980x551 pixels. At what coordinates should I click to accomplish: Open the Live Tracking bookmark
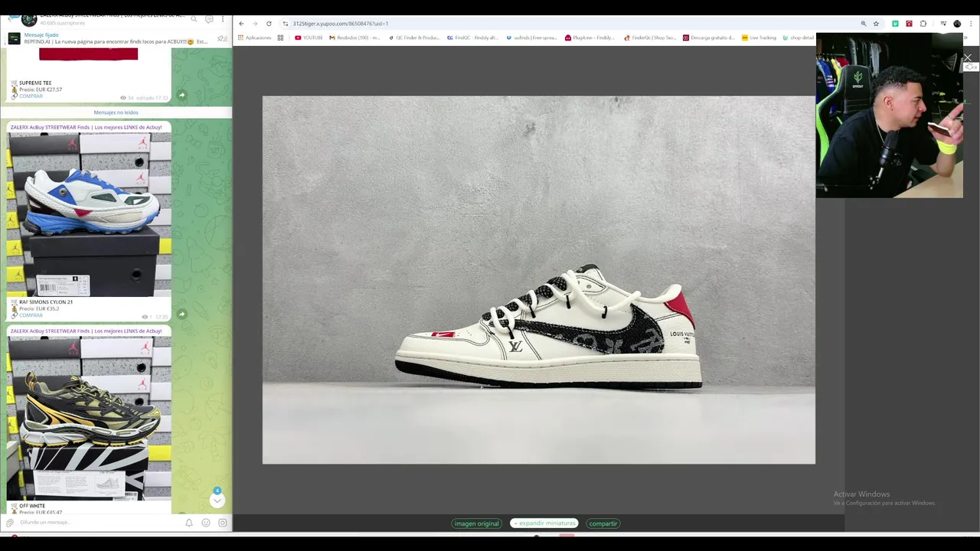click(759, 37)
